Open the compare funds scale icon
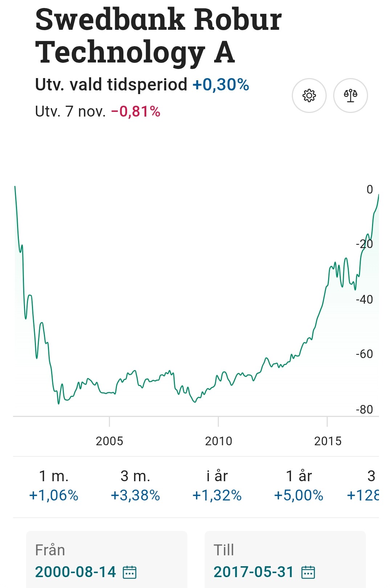 (x=350, y=96)
